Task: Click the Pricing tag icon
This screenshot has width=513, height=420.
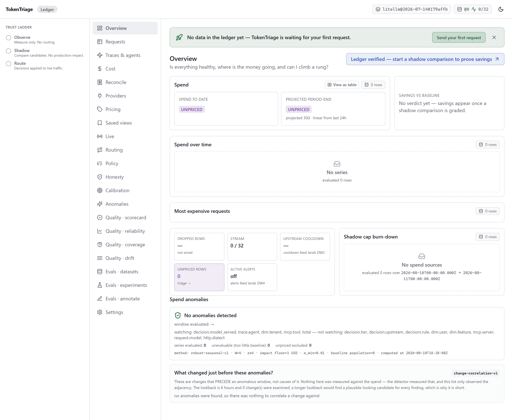Action: pos(100,109)
